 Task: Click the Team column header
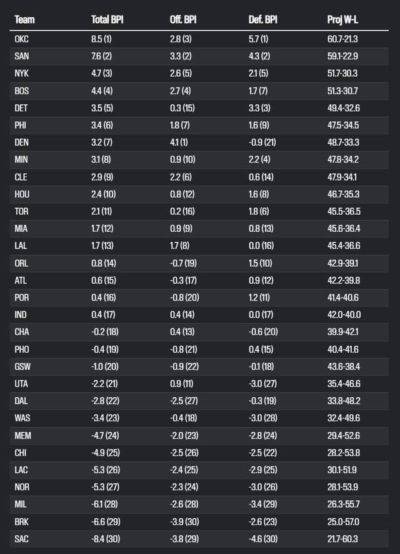coord(24,20)
